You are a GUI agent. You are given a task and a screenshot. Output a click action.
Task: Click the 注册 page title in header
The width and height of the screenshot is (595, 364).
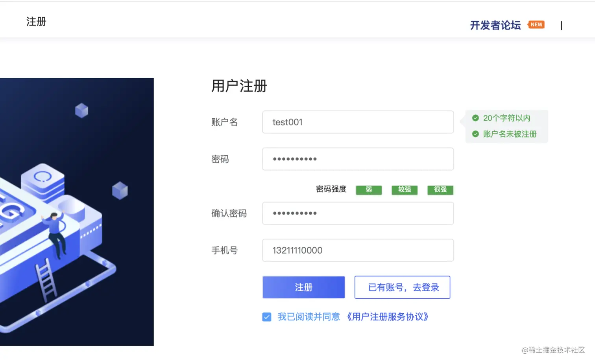(36, 22)
